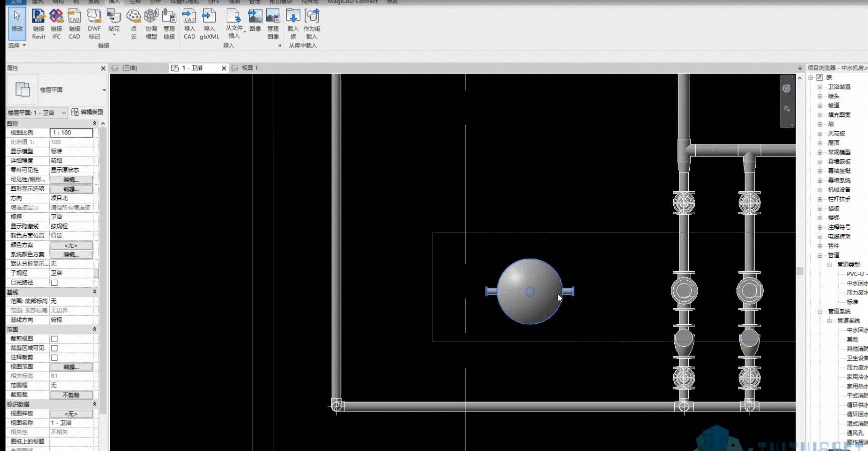This screenshot has height=451, width=868.
Task: Open the 选择 dropdown under Modify
Action: (17, 45)
